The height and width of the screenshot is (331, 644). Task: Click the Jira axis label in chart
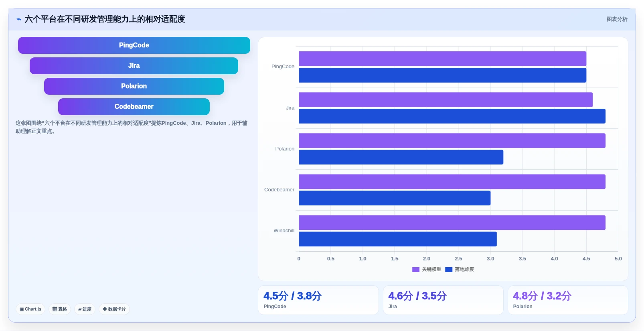[290, 108]
